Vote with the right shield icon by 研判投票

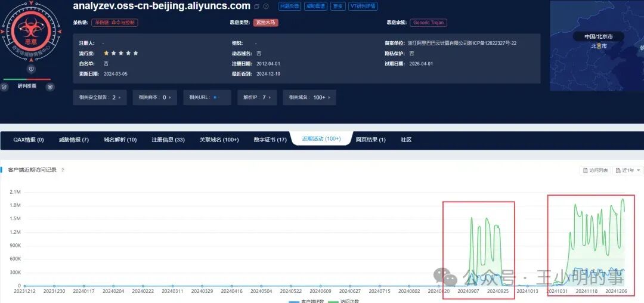[50, 86]
